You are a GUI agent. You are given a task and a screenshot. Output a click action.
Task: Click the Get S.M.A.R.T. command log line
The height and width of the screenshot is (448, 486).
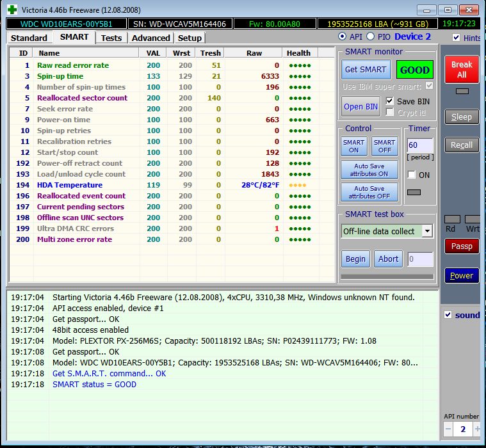109,374
